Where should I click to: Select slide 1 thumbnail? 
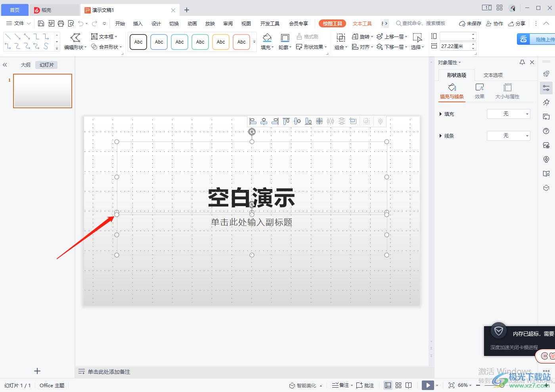43,91
